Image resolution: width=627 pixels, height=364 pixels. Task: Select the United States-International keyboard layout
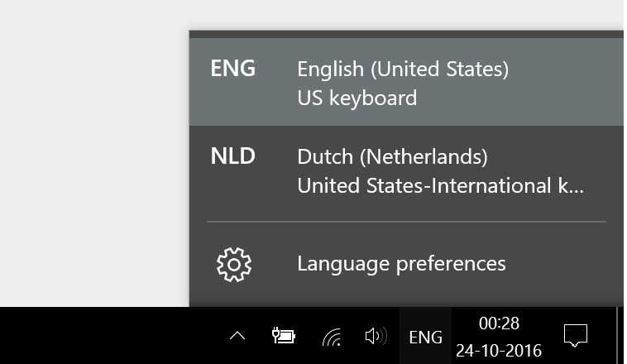point(440,185)
